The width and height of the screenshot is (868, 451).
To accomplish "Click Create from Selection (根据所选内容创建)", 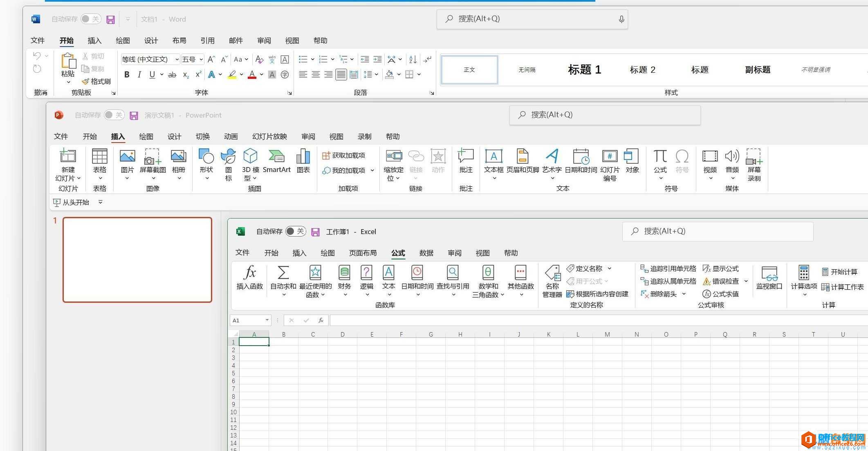I will (597, 294).
